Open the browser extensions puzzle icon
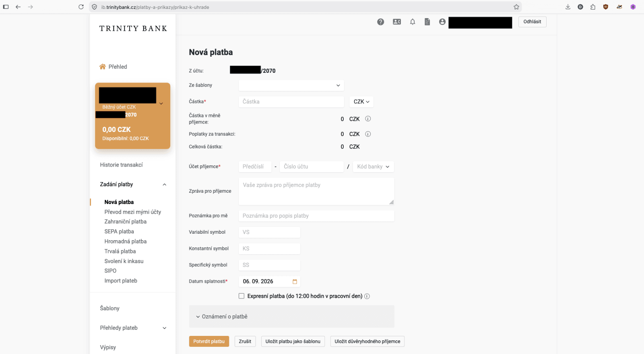 pyautogui.click(x=593, y=7)
